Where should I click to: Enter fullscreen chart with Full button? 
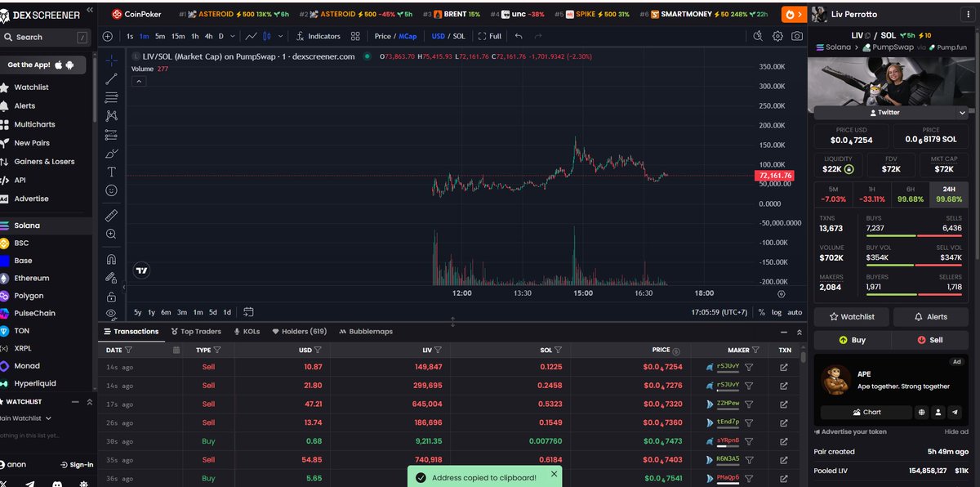pyautogui.click(x=489, y=36)
